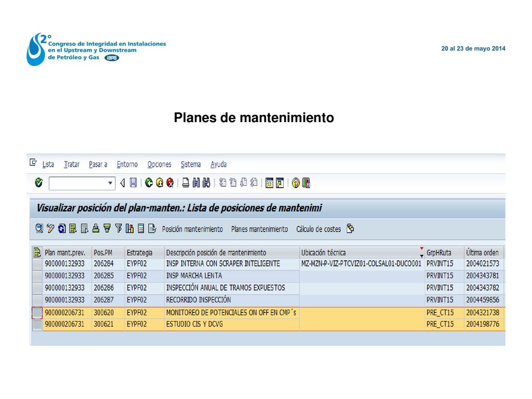
Task: Click the yellow Set filter funnel icon
Action: click(107, 229)
